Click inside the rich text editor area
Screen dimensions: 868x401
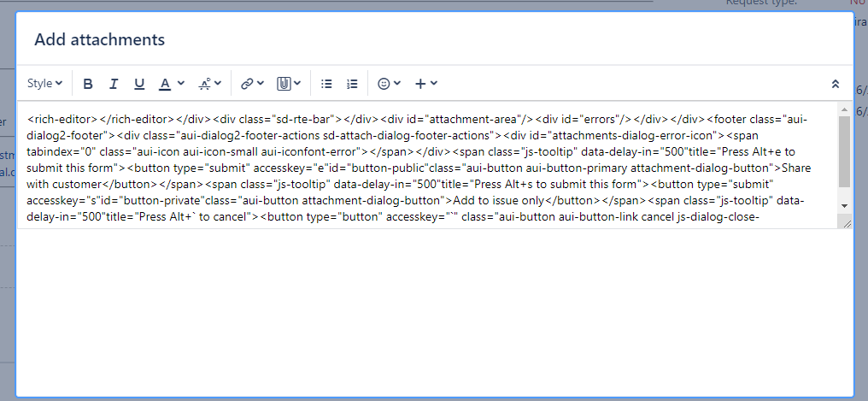pos(428,165)
